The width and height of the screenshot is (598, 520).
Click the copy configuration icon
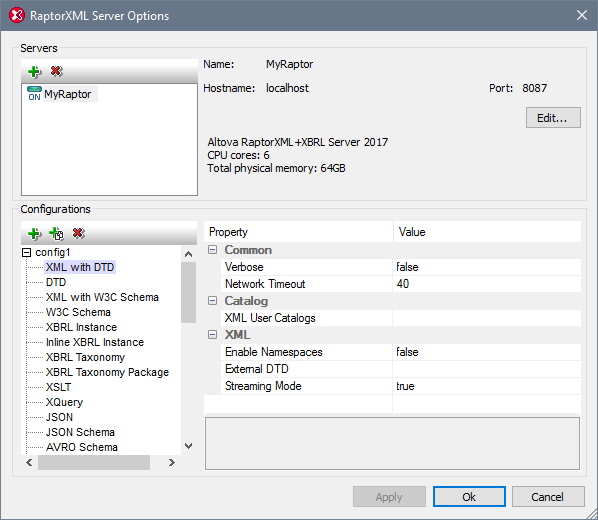pos(56,233)
